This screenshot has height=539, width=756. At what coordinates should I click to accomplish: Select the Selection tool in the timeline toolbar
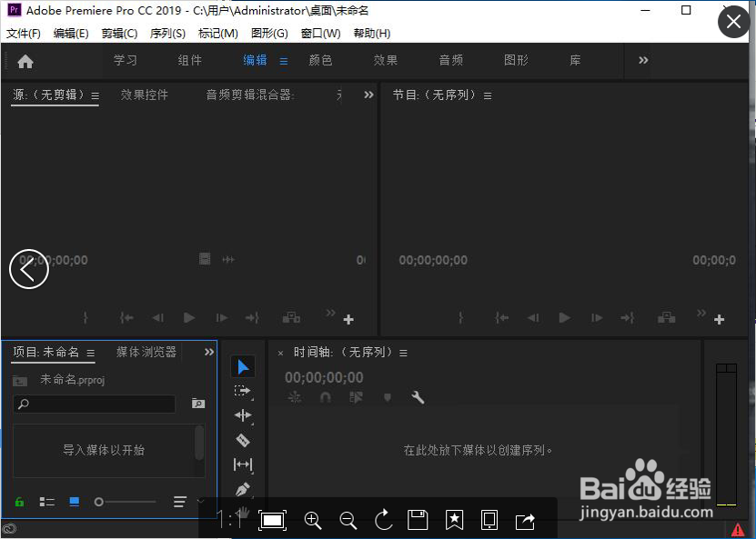pos(241,366)
